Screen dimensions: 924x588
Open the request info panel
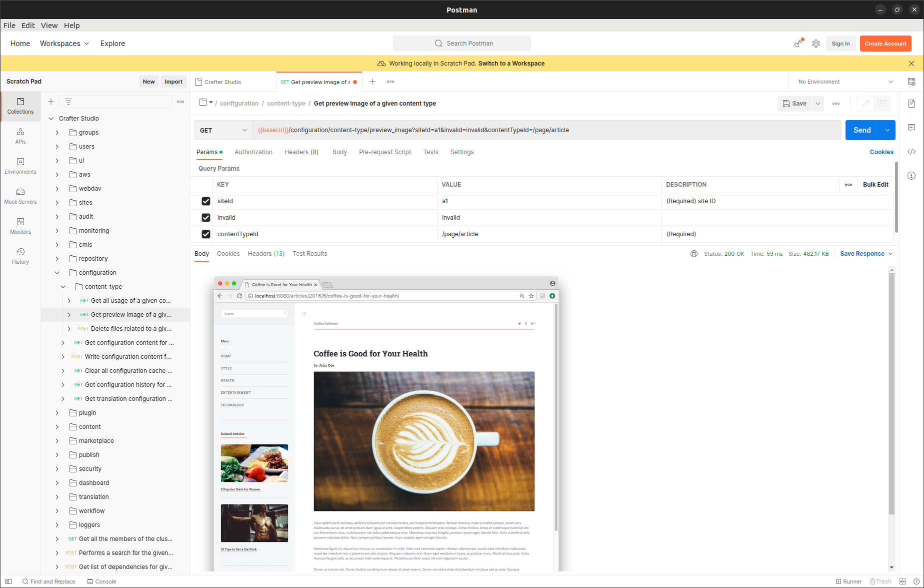911,175
